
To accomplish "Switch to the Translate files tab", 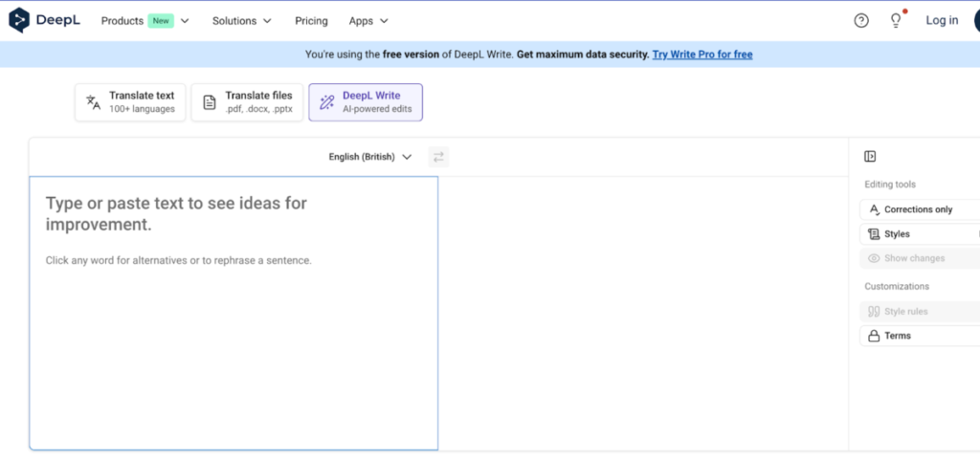I will [248, 102].
